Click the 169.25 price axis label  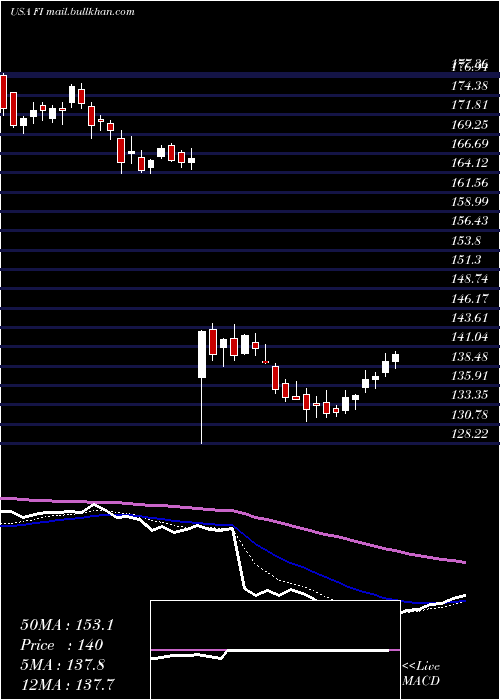click(470, 125)
